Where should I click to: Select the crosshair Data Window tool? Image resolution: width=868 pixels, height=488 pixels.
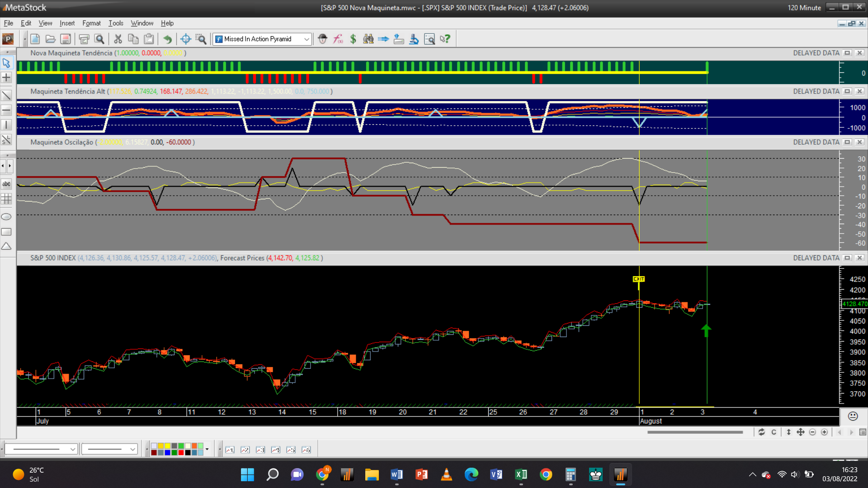click(185, 39)
